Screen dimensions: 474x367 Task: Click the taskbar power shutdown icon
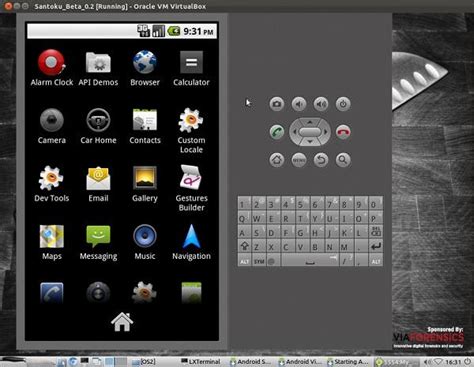[x=467, y=362]
